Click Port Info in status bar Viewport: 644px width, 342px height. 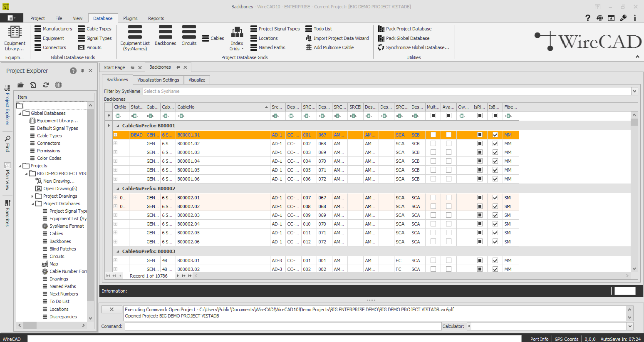coord(539,339)
